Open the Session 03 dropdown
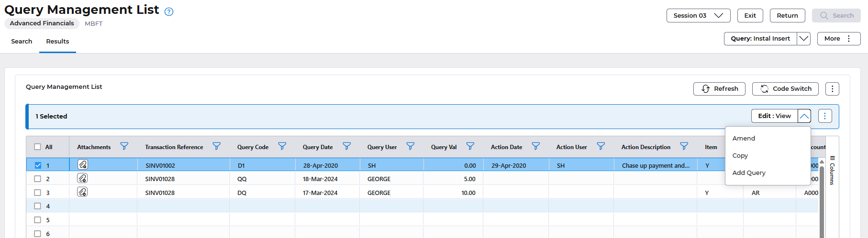868x238 pixels. 698,16
